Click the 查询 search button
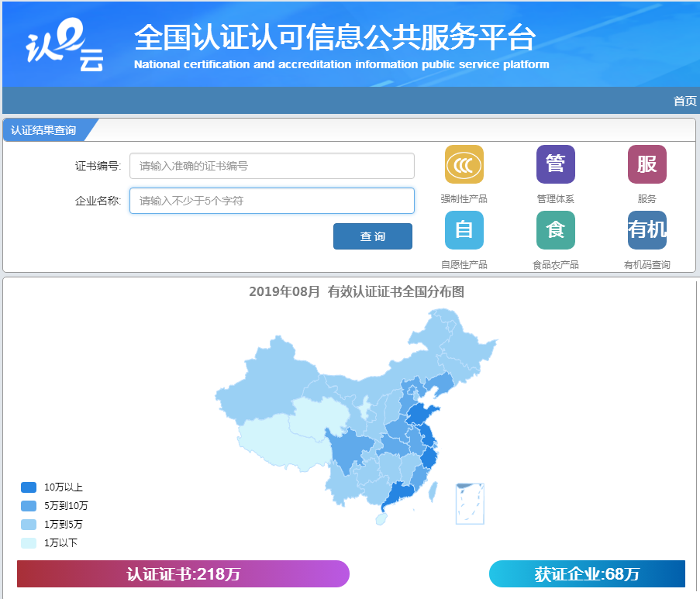The height and width of the screenshot is (599, 700). tap(373, 236)
